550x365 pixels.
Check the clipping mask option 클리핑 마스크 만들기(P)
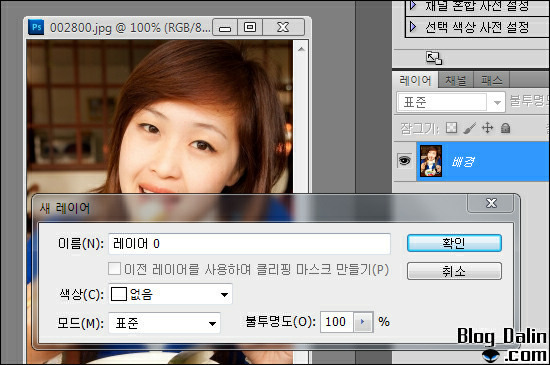click(x=114, y=269)
